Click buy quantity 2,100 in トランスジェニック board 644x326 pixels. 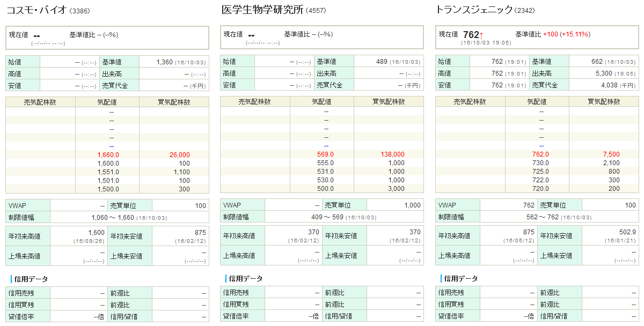611,163
